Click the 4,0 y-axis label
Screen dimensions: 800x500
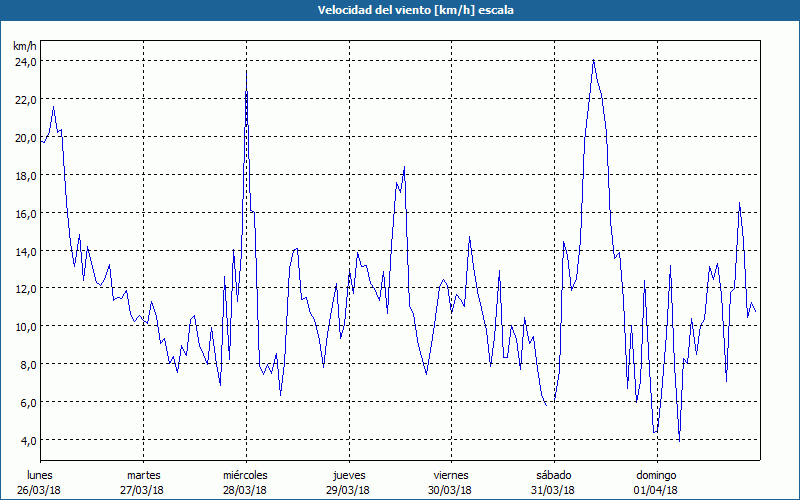[27, 440]
